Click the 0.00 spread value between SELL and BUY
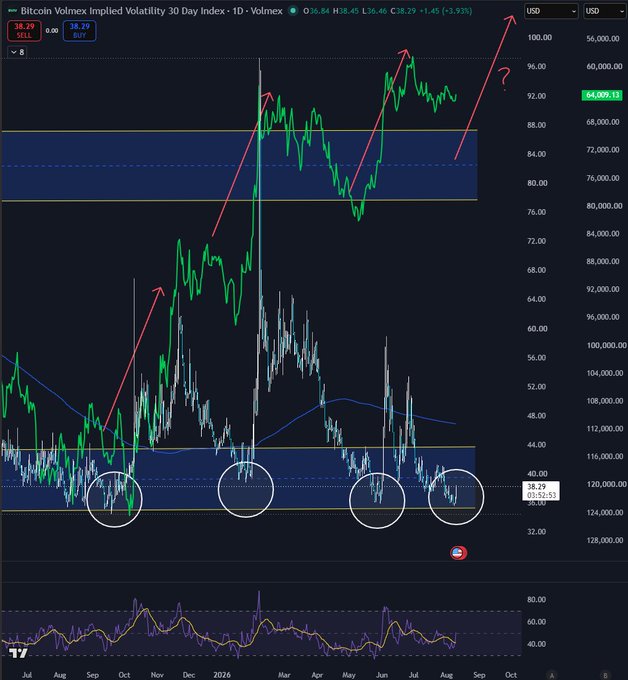Screen dimensions: 628x680 52,31
